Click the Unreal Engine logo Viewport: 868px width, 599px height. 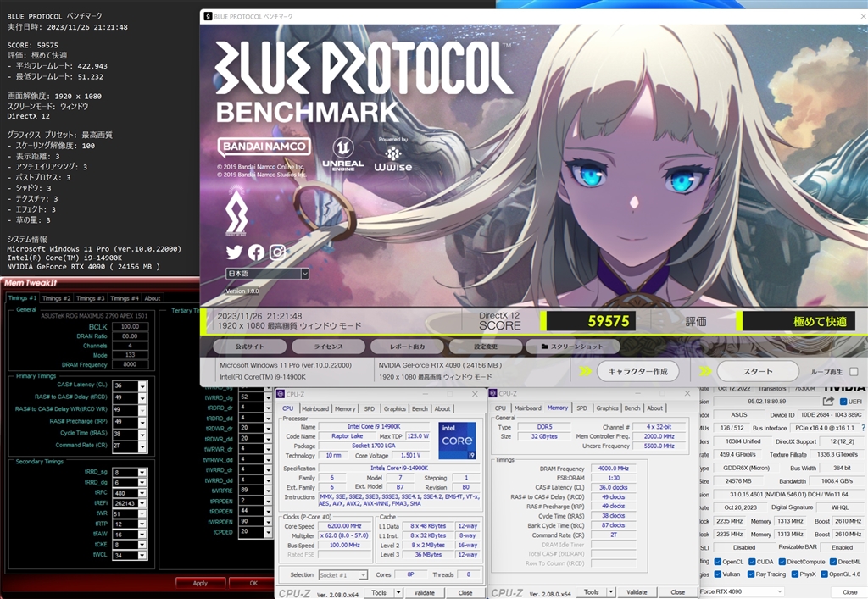[x=342, y=153]
